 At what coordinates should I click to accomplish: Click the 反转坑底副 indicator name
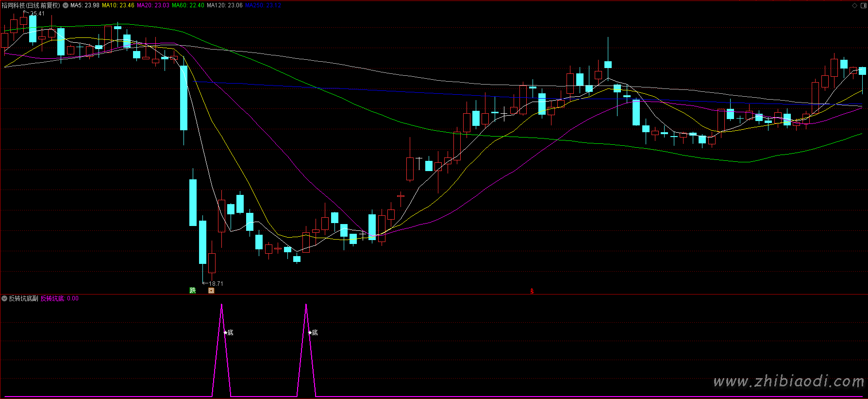[23, 298]
